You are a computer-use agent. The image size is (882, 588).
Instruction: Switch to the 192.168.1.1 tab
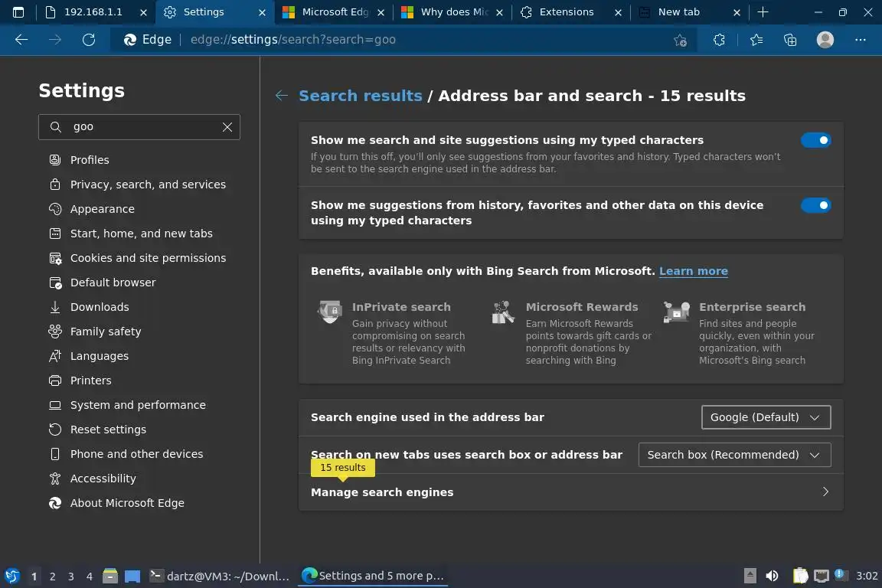[x=93, y=11]
